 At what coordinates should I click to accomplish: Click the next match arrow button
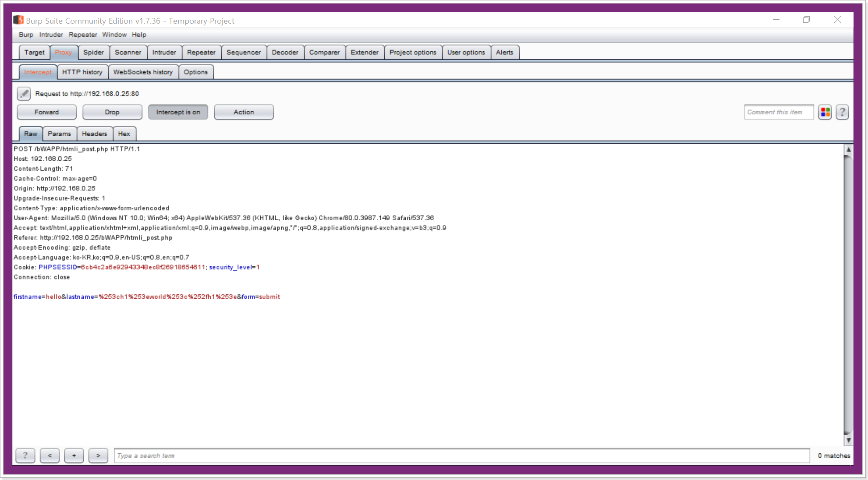pyautogui.click(x=98, y=455)
